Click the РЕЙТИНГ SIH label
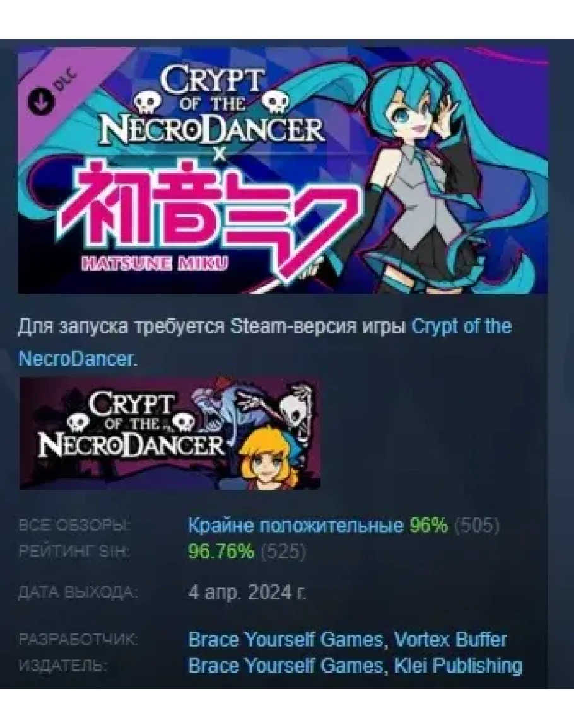The height and width of the screenshot is (728, 574). pos(73,552)
